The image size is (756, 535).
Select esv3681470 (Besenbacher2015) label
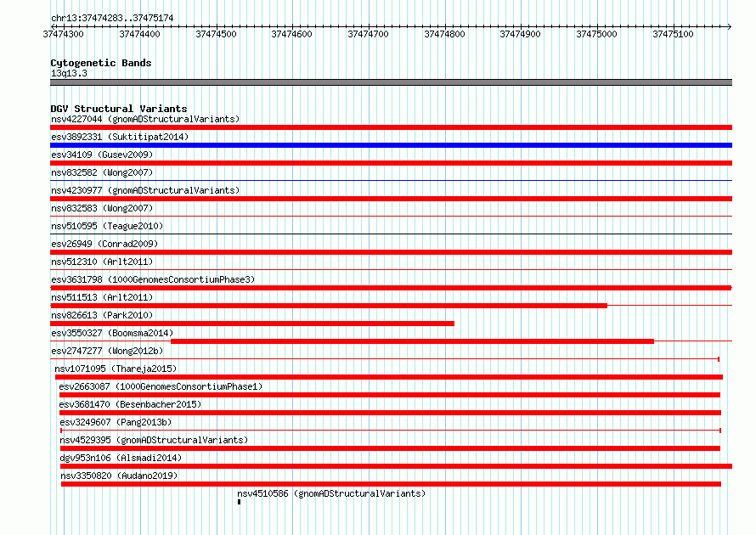pyautogui.click(x=130, y=404)
